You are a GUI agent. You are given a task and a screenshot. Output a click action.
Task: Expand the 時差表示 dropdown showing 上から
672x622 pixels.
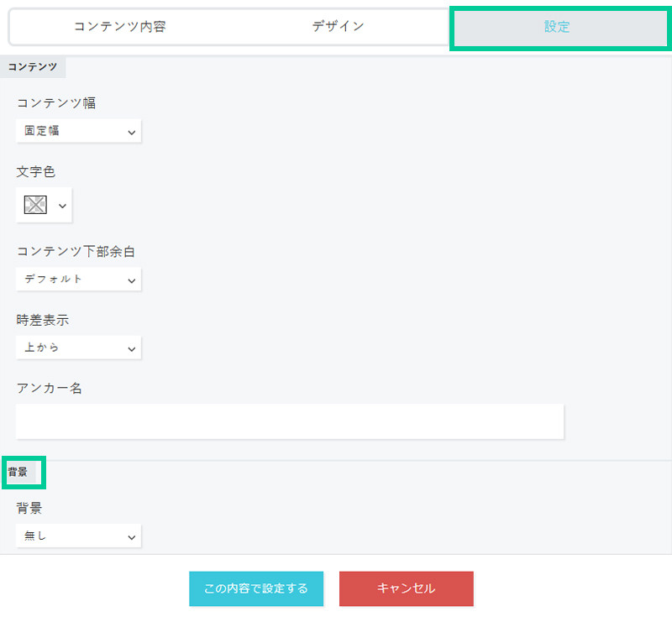point(79,348)
